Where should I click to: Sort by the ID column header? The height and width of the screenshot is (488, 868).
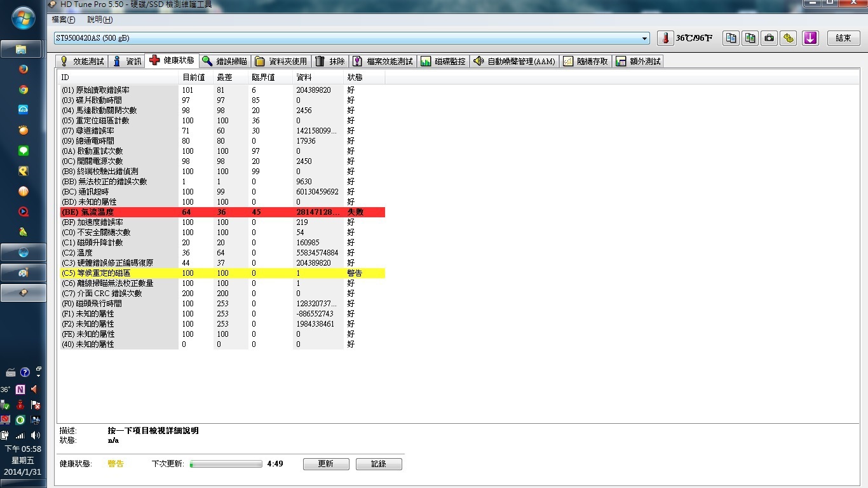(119, 77)
